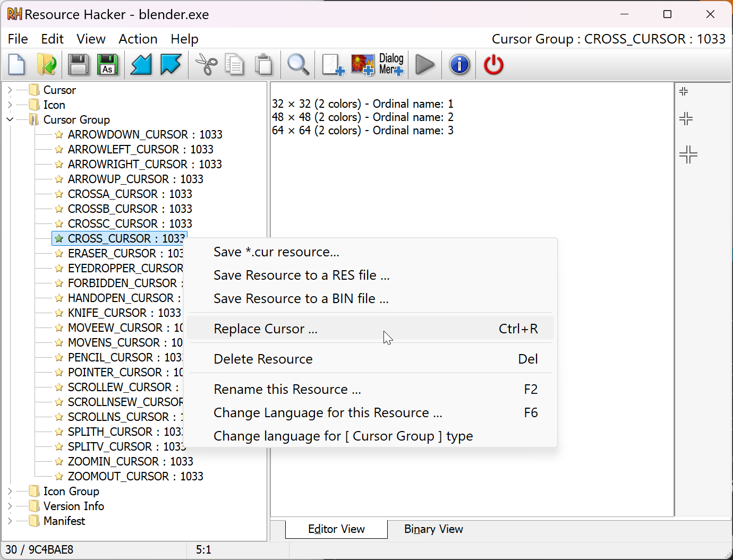This screenshot has height=560, width=733.
Task: Compile script with the gray play arrow
Action: 425,65
